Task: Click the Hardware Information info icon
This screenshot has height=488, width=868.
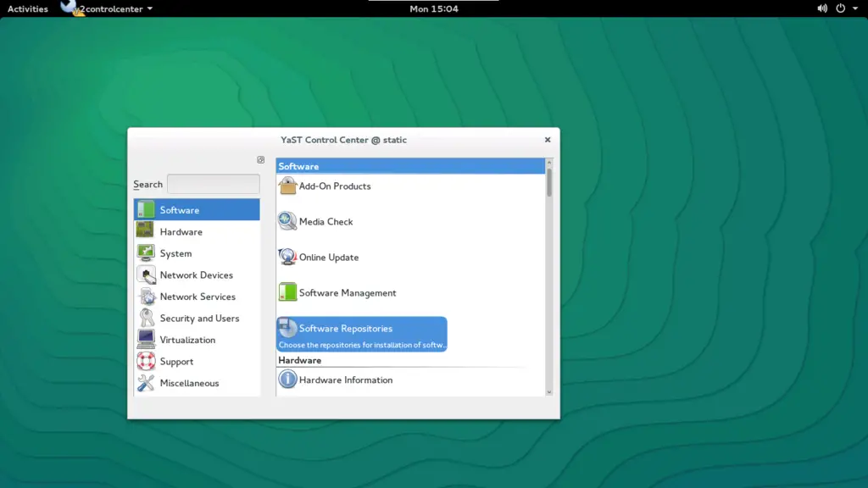Action: pyautogui.click(x=287, y=380)
